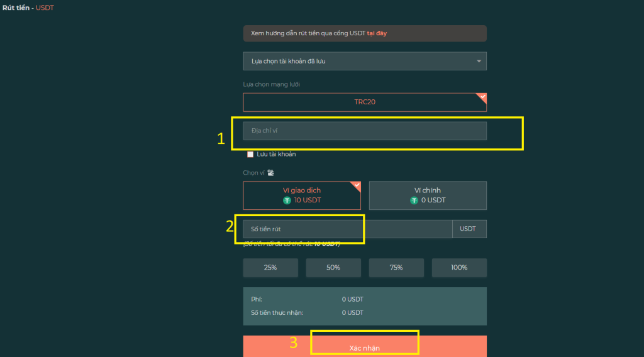Open the withdrawal guide link tại đây
This screenshot has width=644, height=357.
377,33
